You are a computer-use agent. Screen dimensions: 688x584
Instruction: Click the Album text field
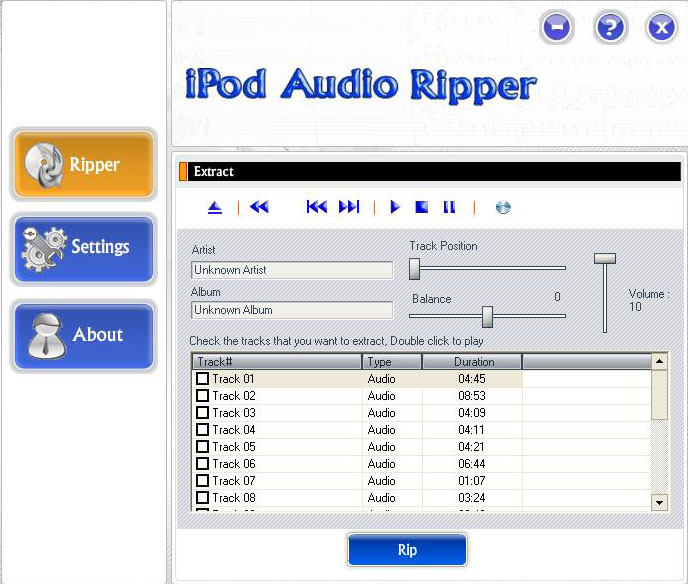tap(292, 310)
